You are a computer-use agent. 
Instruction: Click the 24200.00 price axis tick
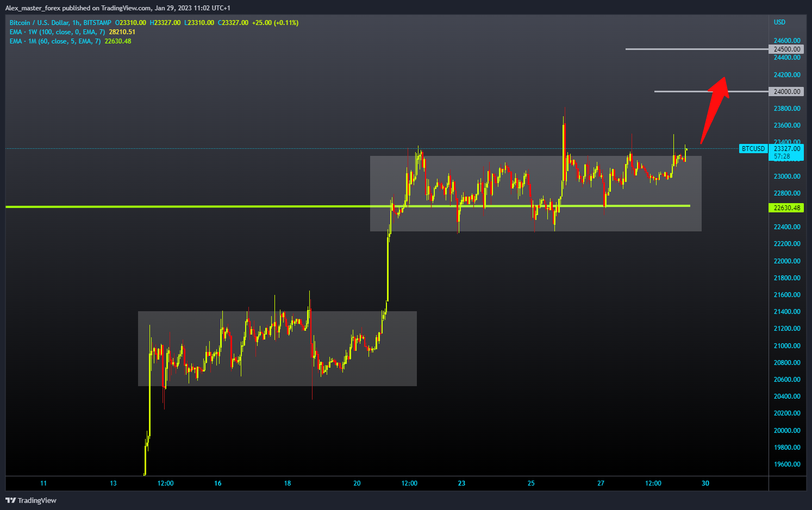pyautogui.click(x=786, y=74)
